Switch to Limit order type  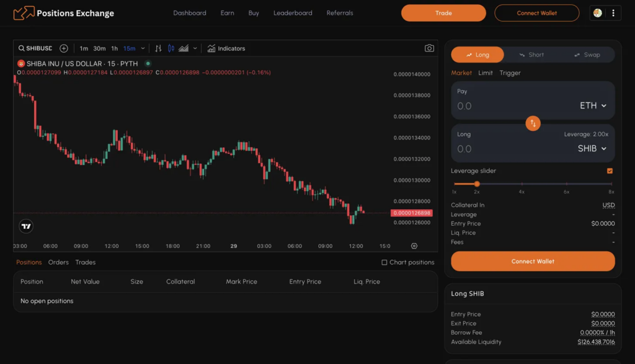pyautogui.click(x=485, y=73)
